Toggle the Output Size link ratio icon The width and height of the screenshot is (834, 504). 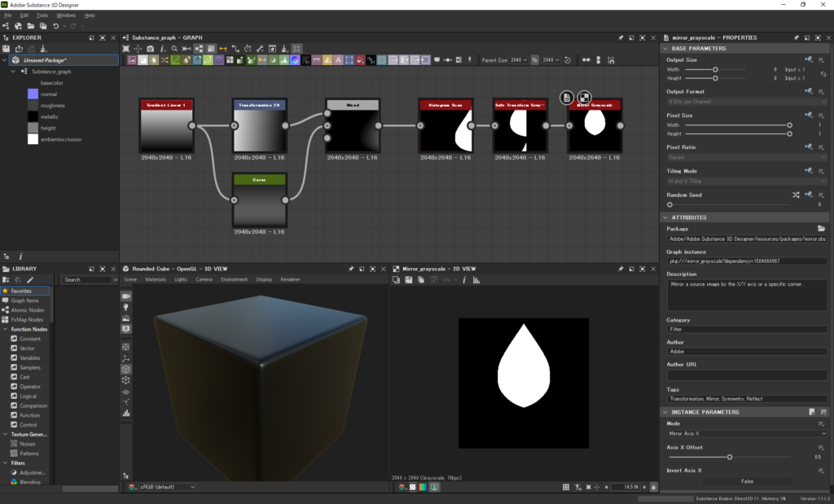(823, 74)
